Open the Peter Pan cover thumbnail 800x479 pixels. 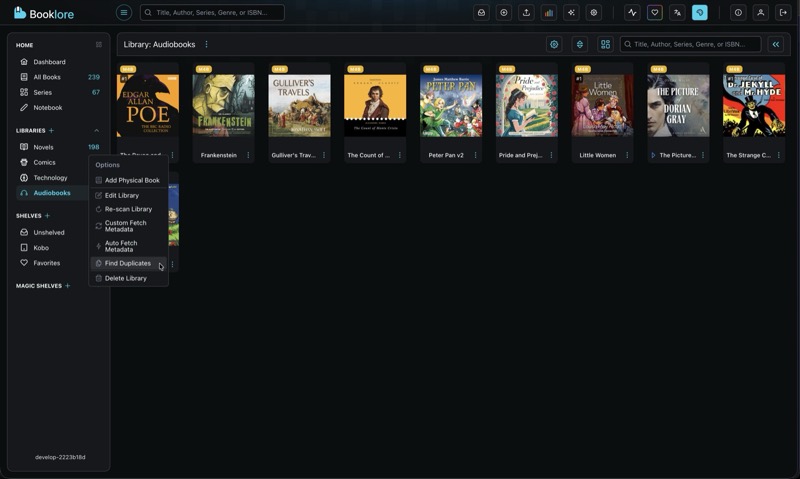tap(451, 106)
